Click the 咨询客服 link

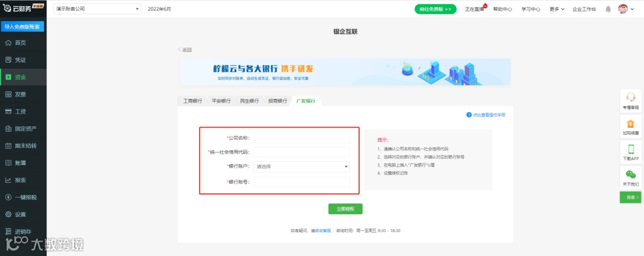coord(323,230)
